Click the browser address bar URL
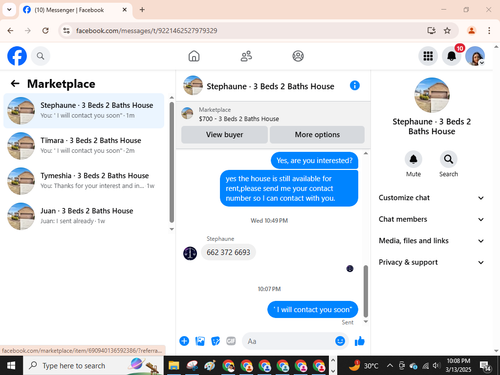This screenshot has height=375, width=500. click(147, 31)
